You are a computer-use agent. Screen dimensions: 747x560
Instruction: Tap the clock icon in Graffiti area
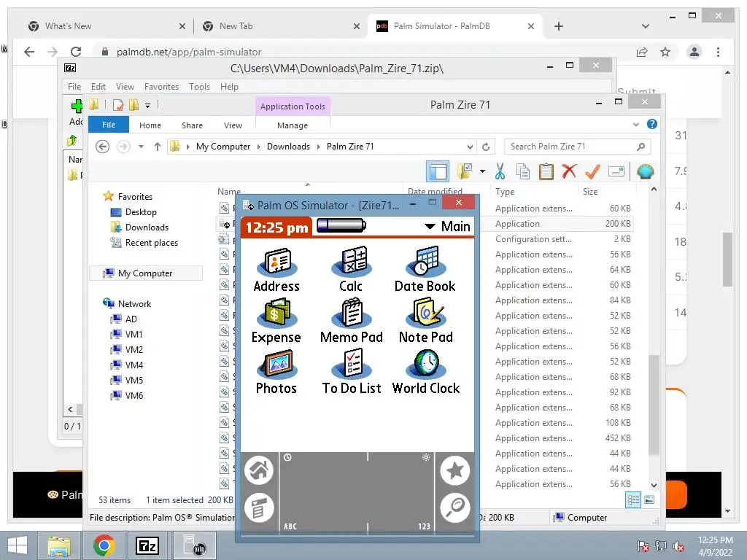click(287, 458)
